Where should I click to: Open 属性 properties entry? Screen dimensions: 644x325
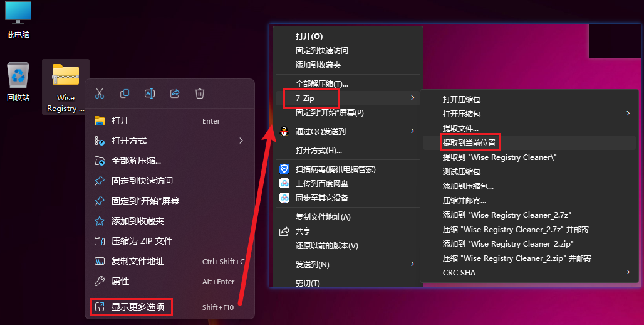tap(170, 281)
